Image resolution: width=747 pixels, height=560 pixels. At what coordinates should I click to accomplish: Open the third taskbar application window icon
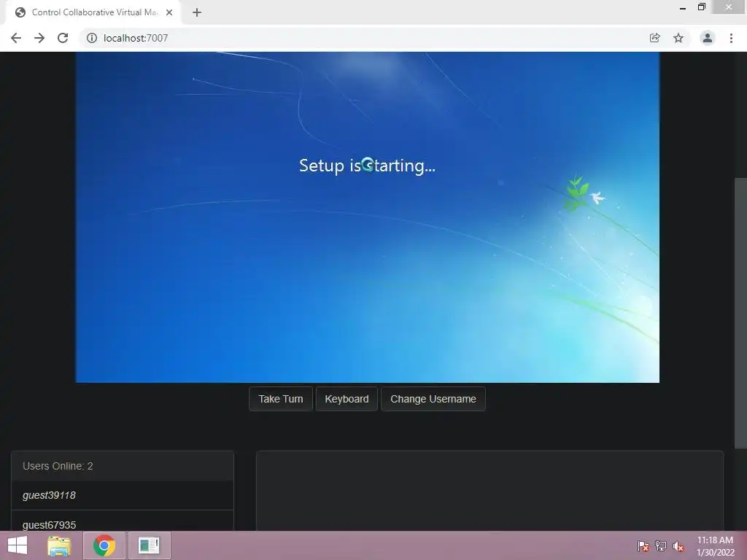[x=149, y=545]
